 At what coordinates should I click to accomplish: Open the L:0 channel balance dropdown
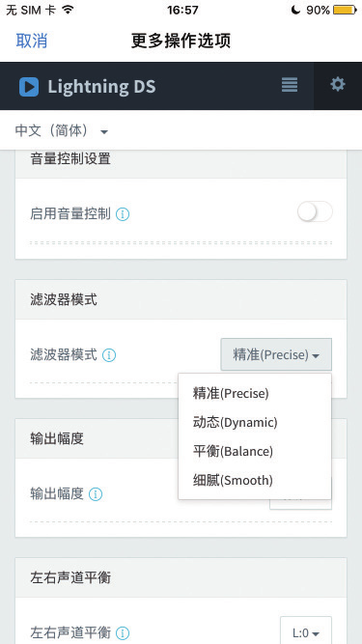click(x=306, y=631)
